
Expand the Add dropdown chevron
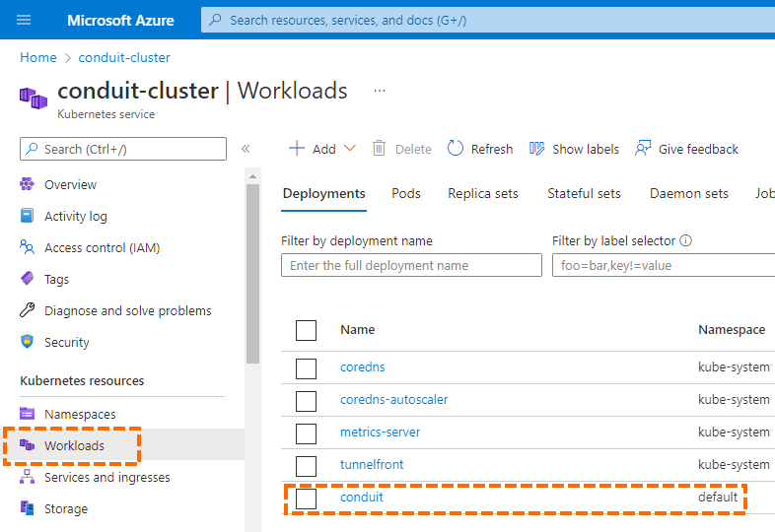pyautogui.click(x=349, y=148)
